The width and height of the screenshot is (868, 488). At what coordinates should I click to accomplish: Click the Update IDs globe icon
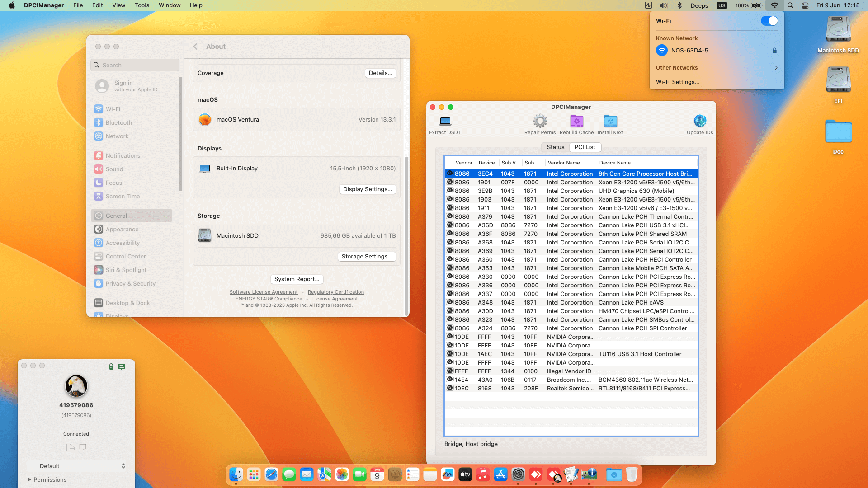(700, 121)
